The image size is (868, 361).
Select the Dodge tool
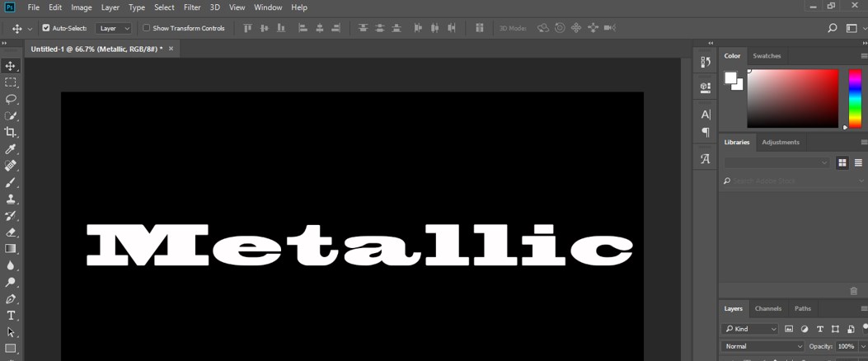(11, 282)
